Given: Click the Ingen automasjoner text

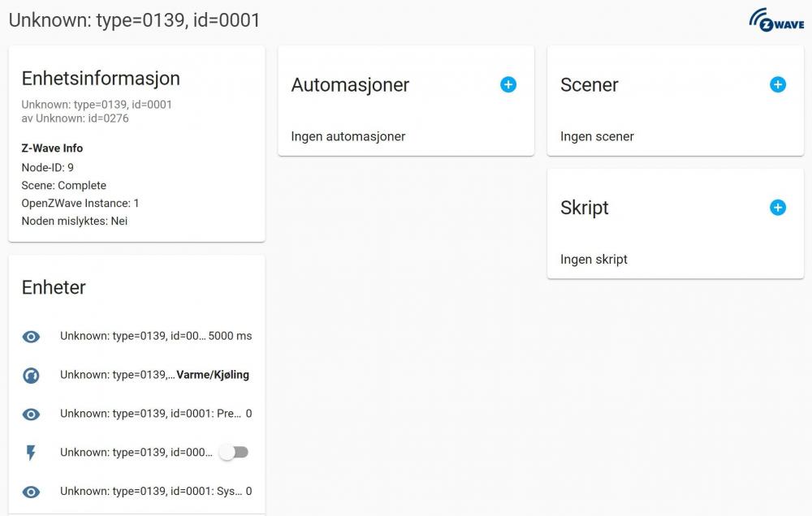Looking at the screenshot, I should 348,136.
